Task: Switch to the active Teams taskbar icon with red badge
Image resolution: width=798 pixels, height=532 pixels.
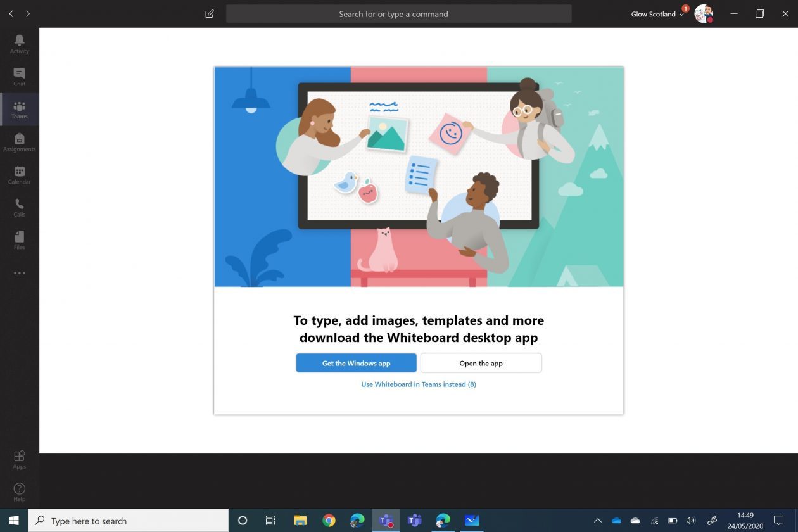Action: pyautogui.click(x=386, y=521)
